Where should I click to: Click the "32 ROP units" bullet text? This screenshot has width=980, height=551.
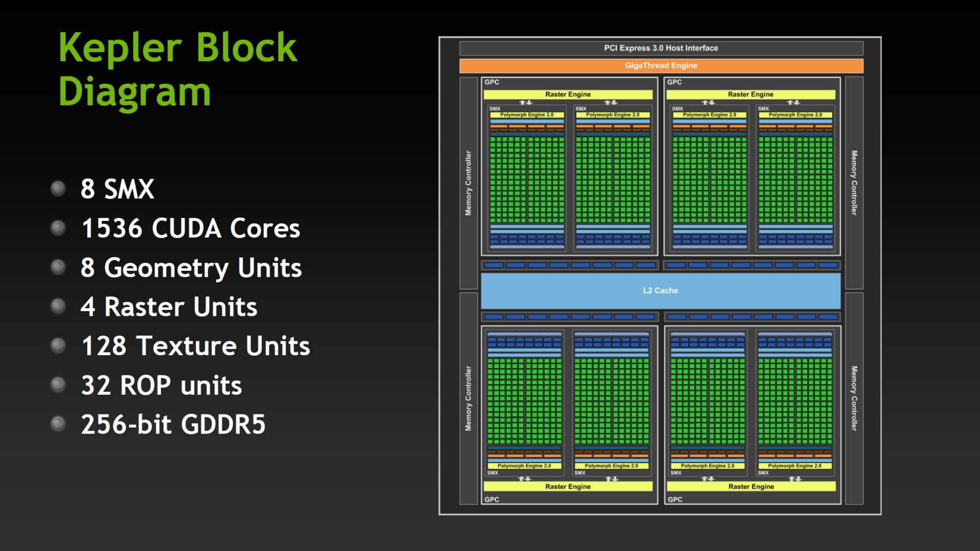[x=162, y=385]
